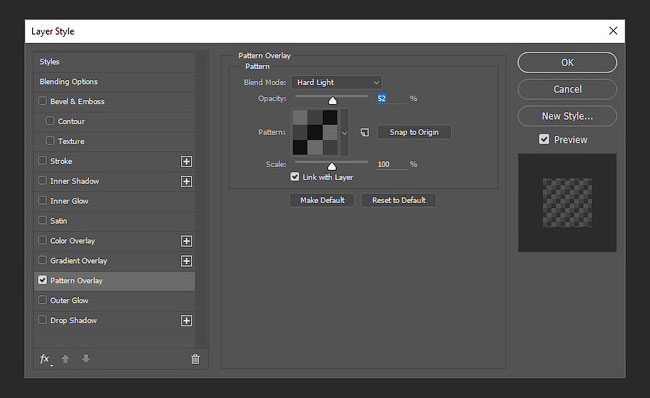Enable the Stroke checkbox
650x398 pixels.
coord(42,160)
